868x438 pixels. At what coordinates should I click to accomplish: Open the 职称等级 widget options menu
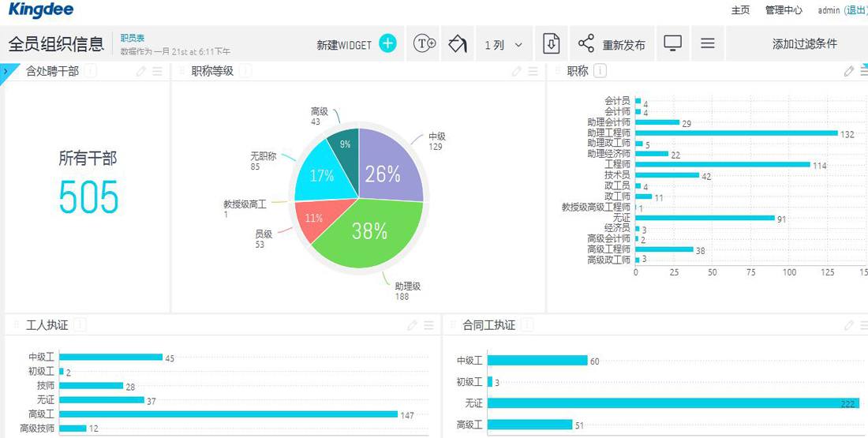click(533, 72)
